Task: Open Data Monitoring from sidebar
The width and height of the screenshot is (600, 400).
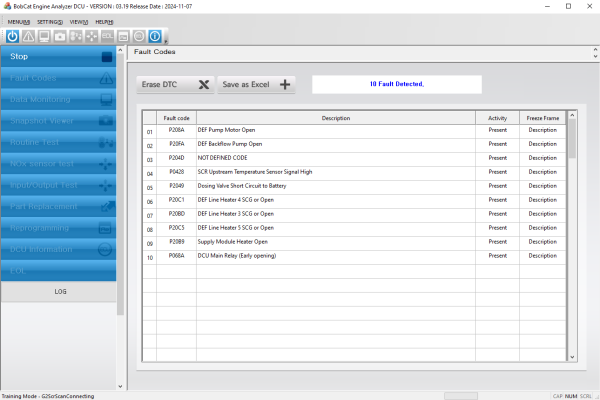Action: (58, 99)
